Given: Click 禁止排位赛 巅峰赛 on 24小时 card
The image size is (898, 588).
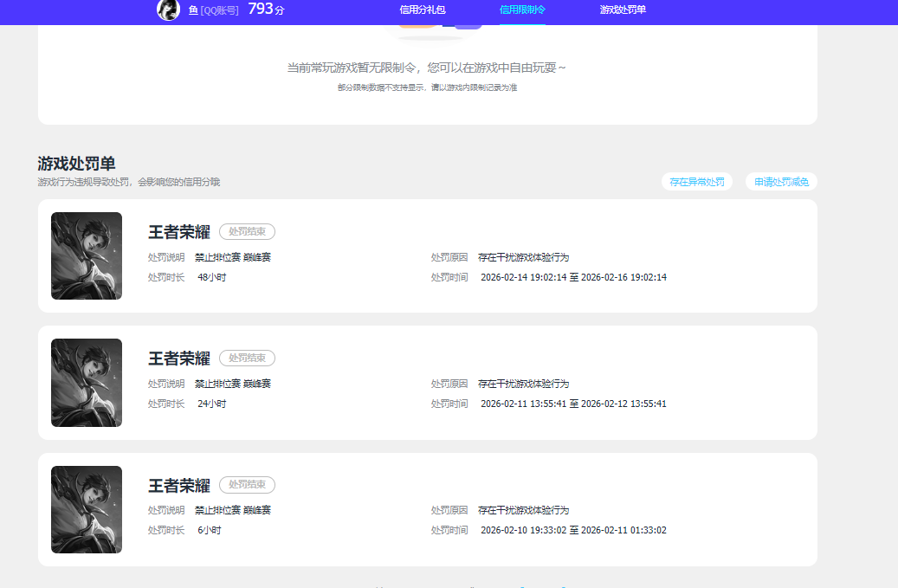Looking at the screenshot, I should point(233,384).
